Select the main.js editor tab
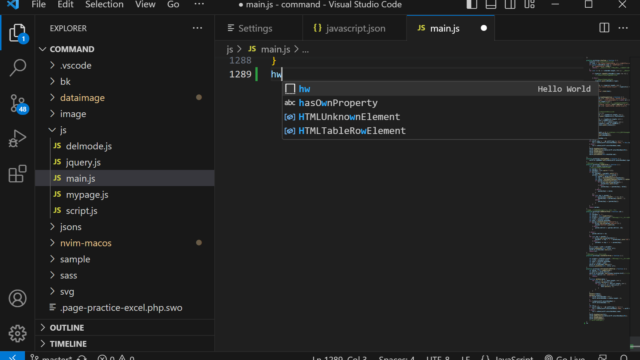This screenshot has height=360, width=640. click(451, 28)
